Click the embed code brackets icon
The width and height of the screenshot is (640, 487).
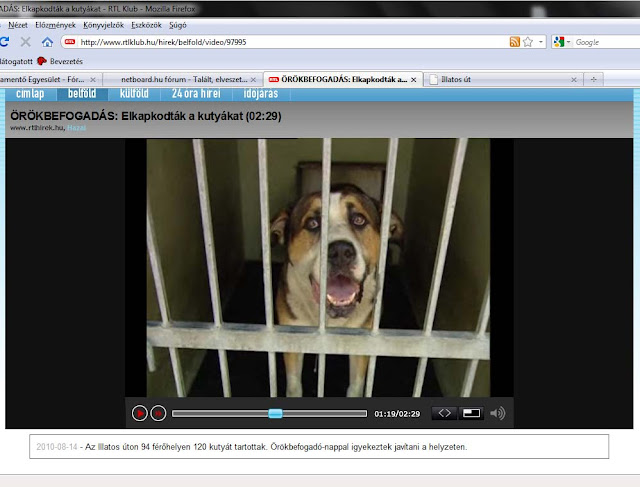(x=444, y=413)
